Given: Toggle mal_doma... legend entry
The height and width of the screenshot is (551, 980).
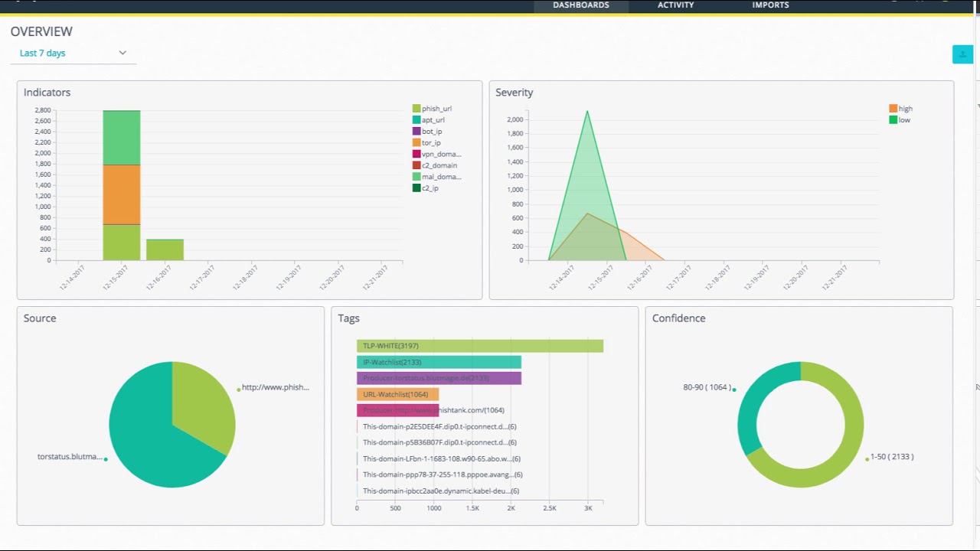Looking at the screenshot, I should [437, 177].
